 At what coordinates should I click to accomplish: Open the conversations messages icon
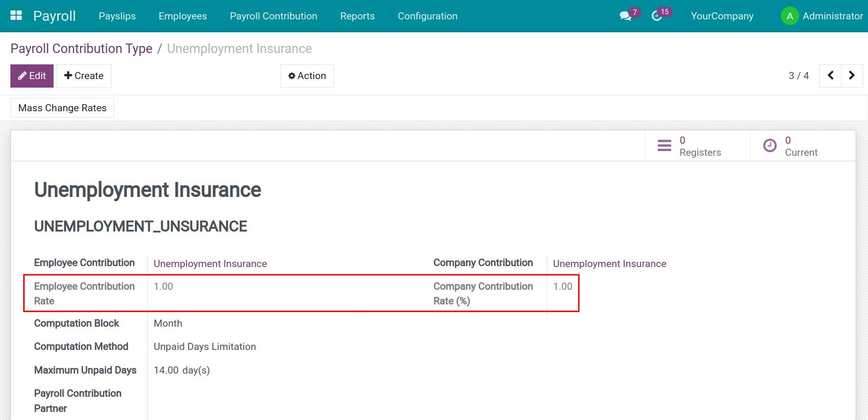point(625,16)
